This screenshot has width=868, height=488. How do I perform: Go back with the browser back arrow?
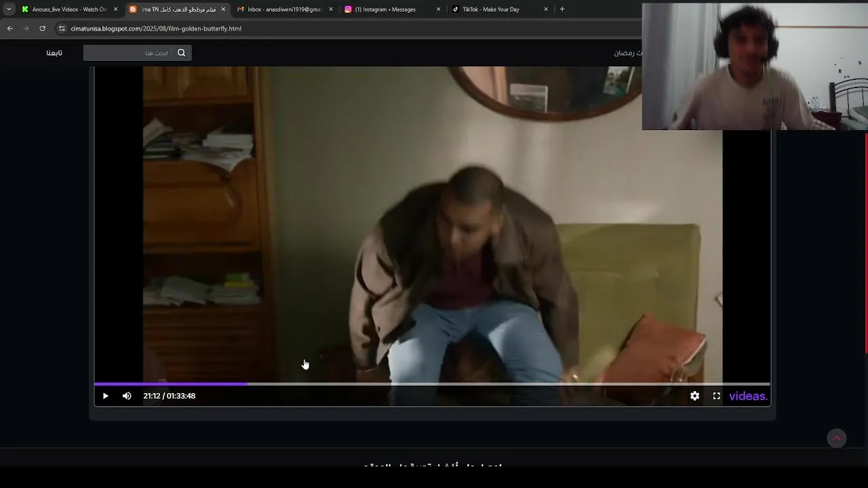9,28
